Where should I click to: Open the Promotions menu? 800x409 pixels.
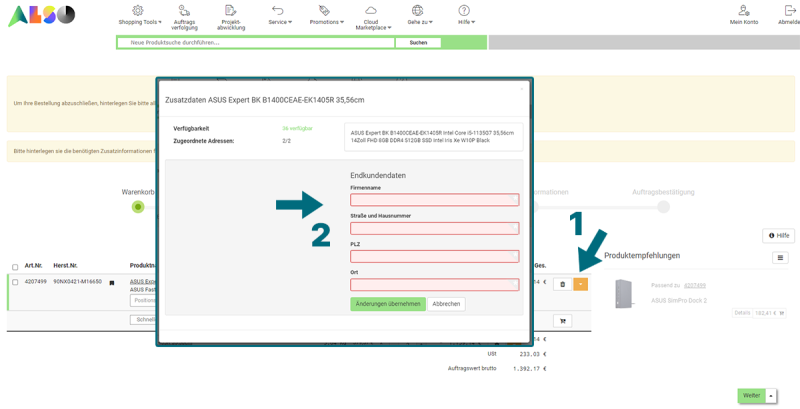point(326,21)
